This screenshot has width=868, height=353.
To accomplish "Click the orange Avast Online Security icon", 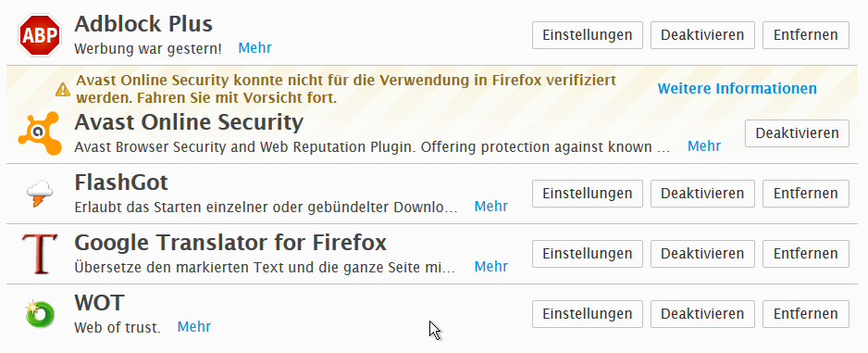I will click(x=39, y=133).
